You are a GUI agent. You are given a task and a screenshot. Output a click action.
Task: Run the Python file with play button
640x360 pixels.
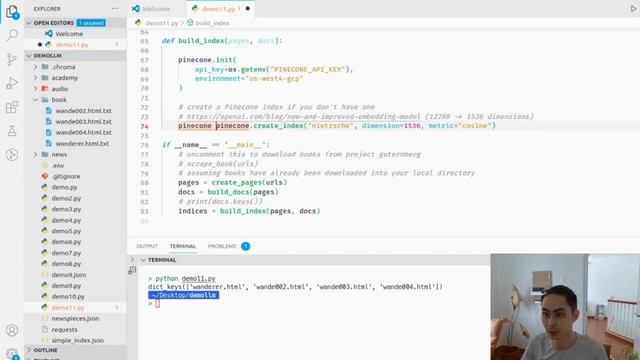[634, 9]
